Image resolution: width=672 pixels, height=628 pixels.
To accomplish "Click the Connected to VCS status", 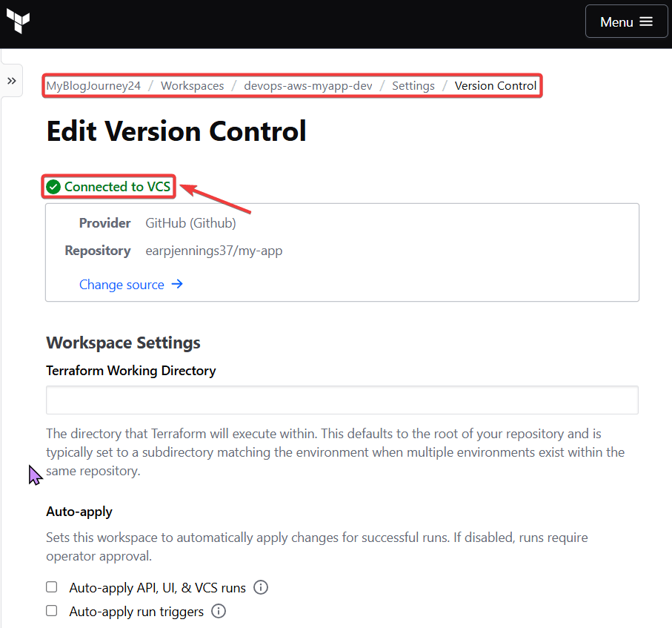I will 117,187.
